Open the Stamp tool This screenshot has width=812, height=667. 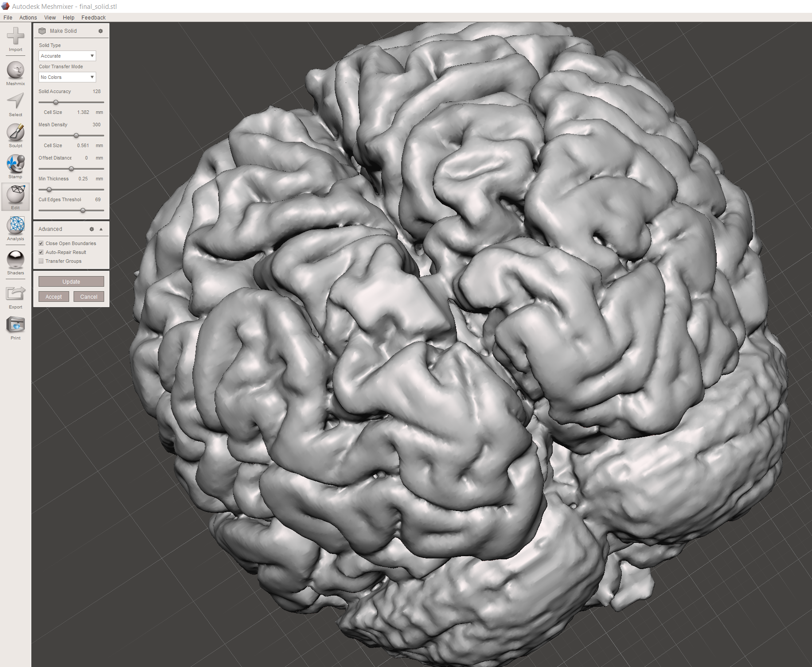[16, 167]
